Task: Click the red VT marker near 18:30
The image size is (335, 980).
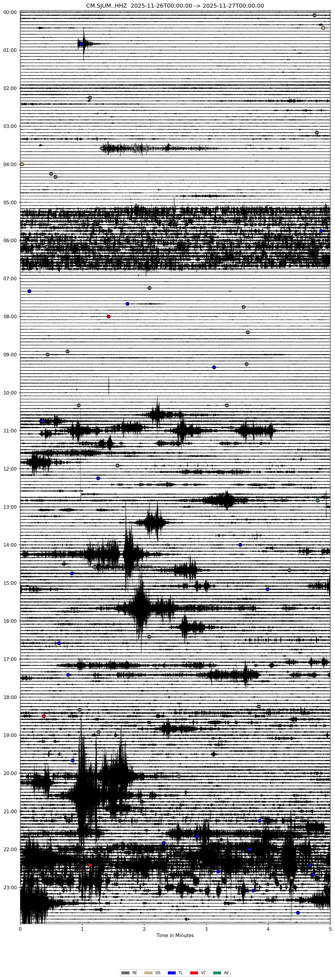Action: pyautogui.click(x=44, y=716)
